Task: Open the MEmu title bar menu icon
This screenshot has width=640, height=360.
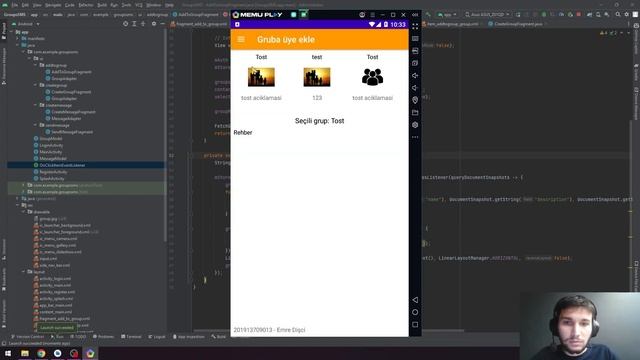Action: (372, 15)
